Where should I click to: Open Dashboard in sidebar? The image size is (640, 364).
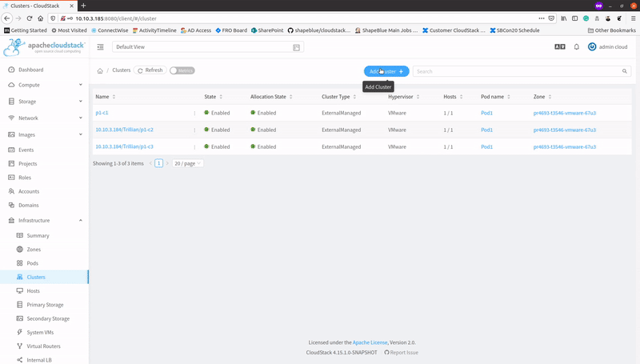click(44, 70)
